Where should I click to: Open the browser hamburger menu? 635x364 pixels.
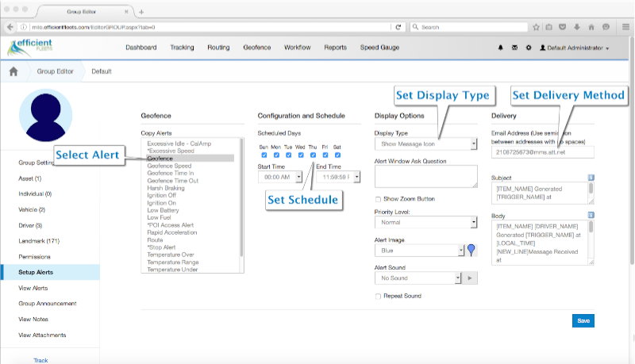tap(625, 27)
